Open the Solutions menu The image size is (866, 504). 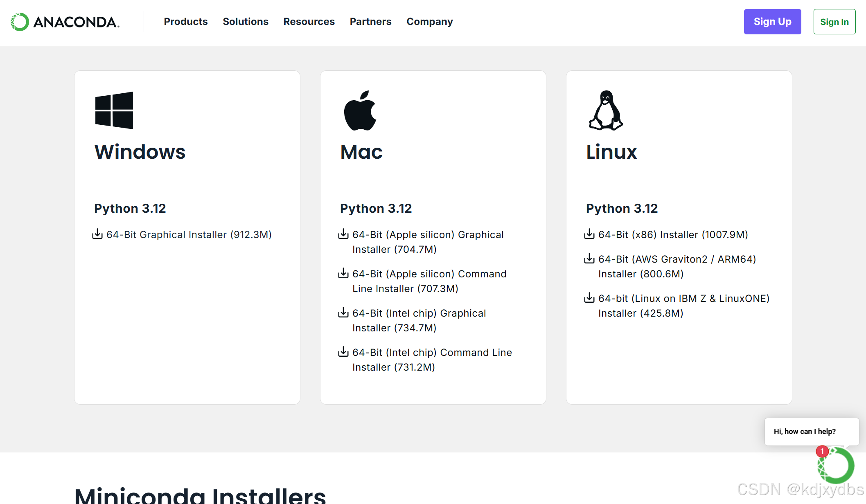(246, 22)
